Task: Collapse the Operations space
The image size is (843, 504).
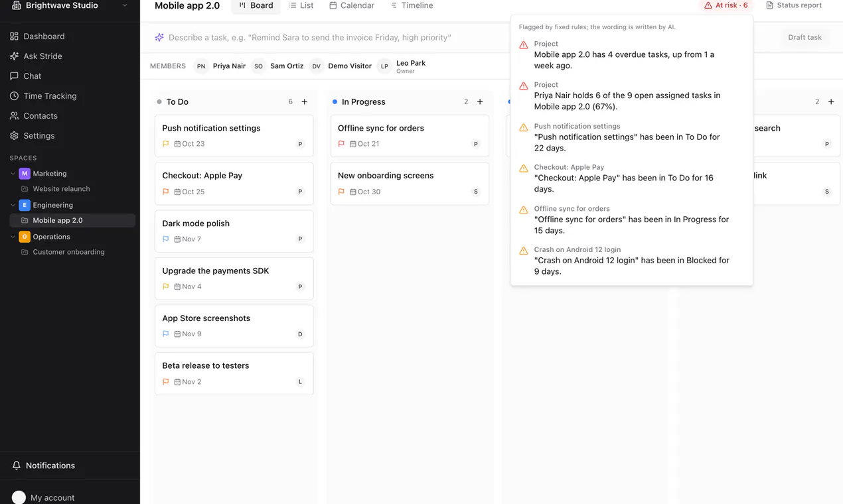Action: 13,237
